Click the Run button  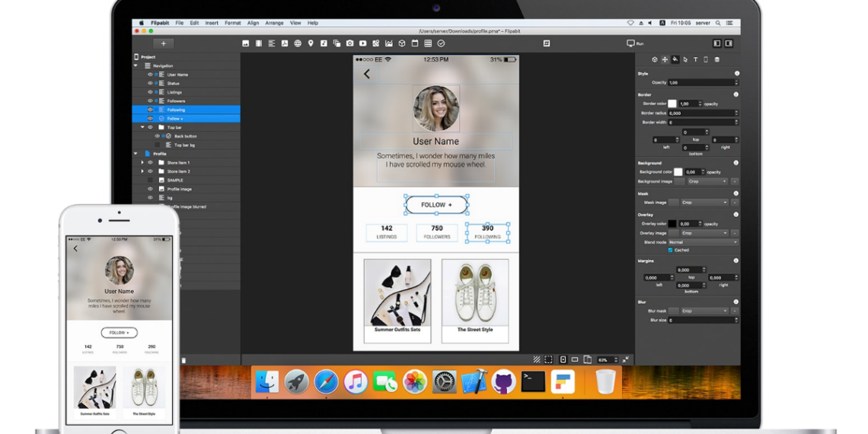[635, 43]
